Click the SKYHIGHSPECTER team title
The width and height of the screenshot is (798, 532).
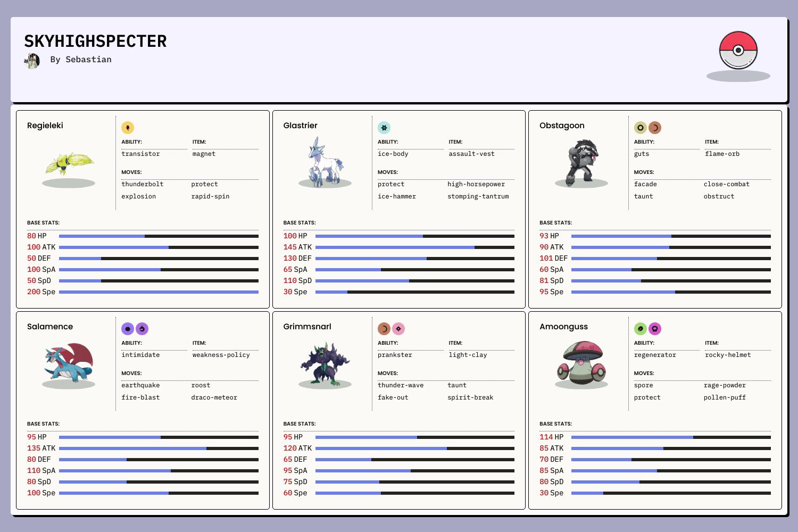point(96,41)
